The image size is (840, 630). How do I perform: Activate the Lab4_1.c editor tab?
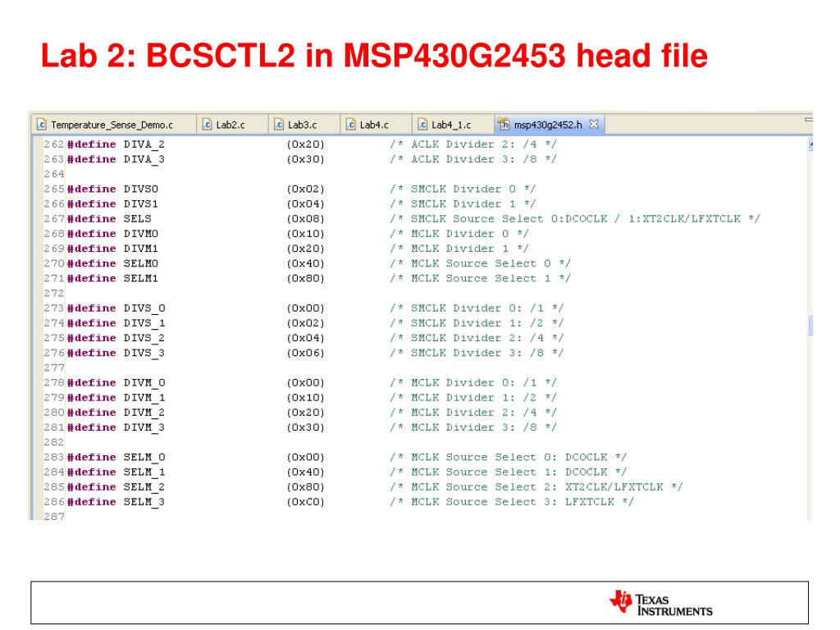pos(451,125)
